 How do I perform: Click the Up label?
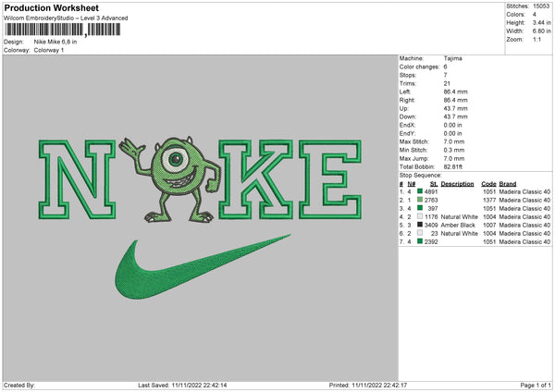(404, 108)
